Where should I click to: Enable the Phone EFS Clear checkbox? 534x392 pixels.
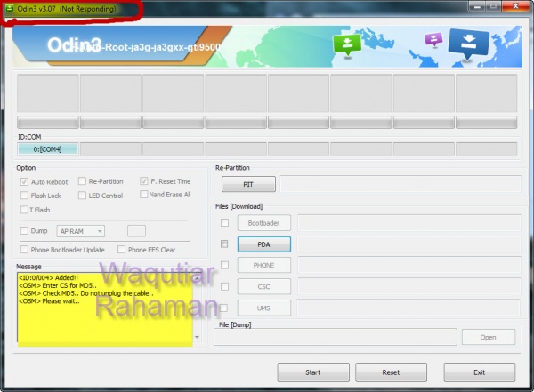[121, 250]
